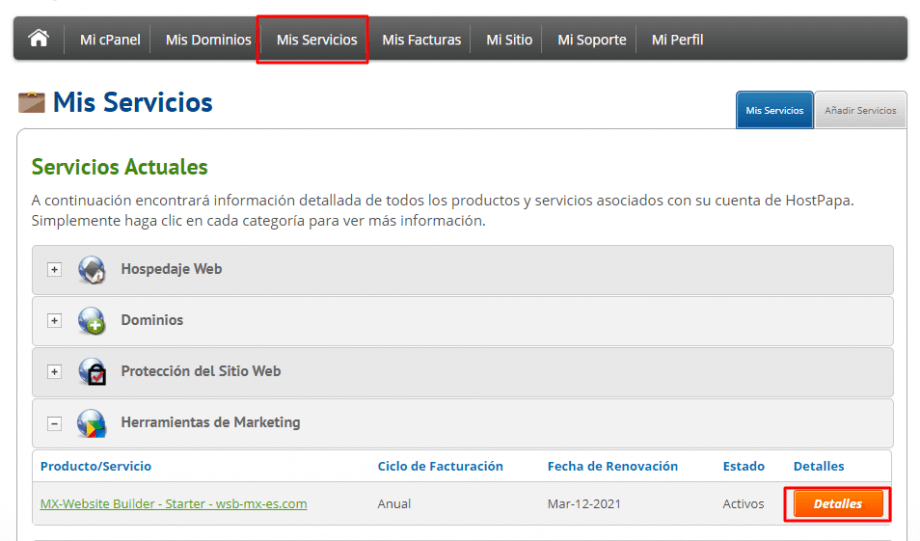Click the Estado column header
The width and height of the screenshot is (920, 541).
tap(743, 466)
